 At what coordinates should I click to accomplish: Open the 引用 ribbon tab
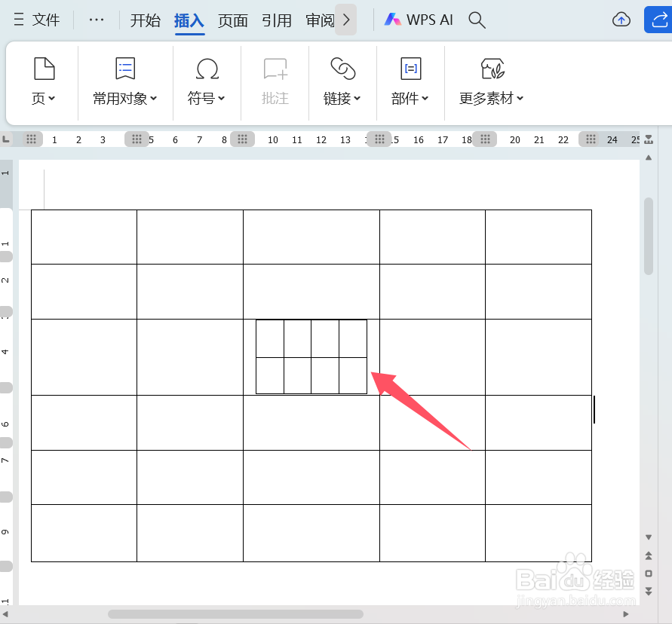point(277,21)
